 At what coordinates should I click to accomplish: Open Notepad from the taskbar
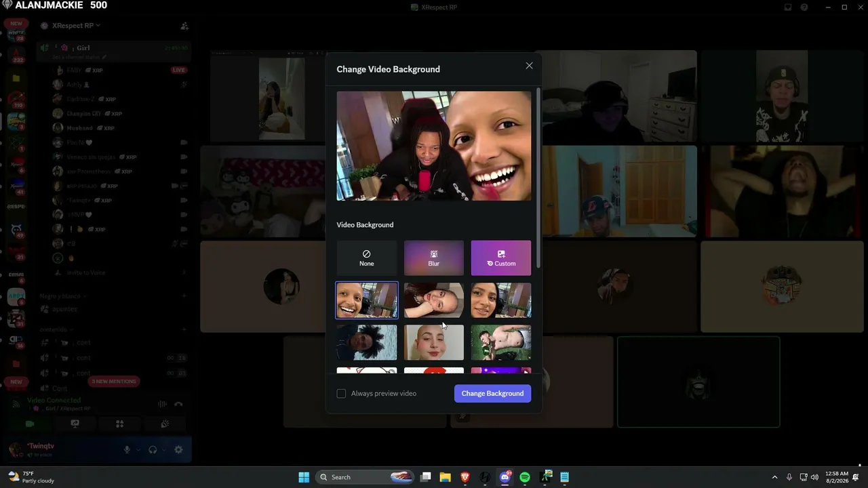click(x=564, y=477)
